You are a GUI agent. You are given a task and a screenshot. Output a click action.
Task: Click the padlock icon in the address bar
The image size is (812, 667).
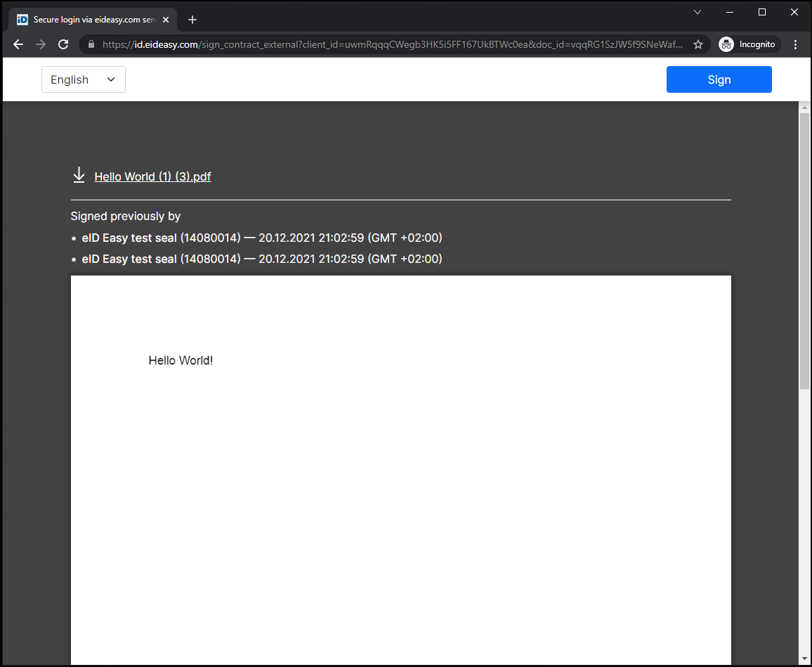click(91, 44)
